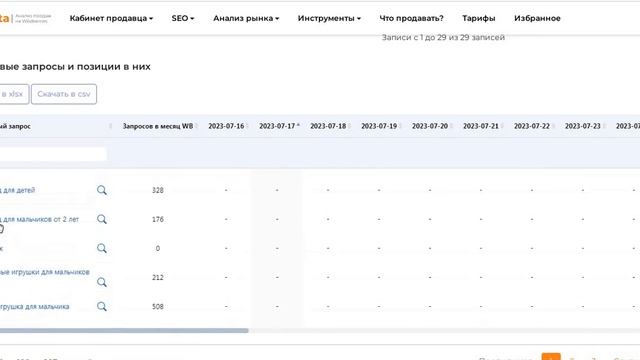This screenshot has width=640, height=360.
Task: Click the keyword filter input field
Action: [53, 154]
